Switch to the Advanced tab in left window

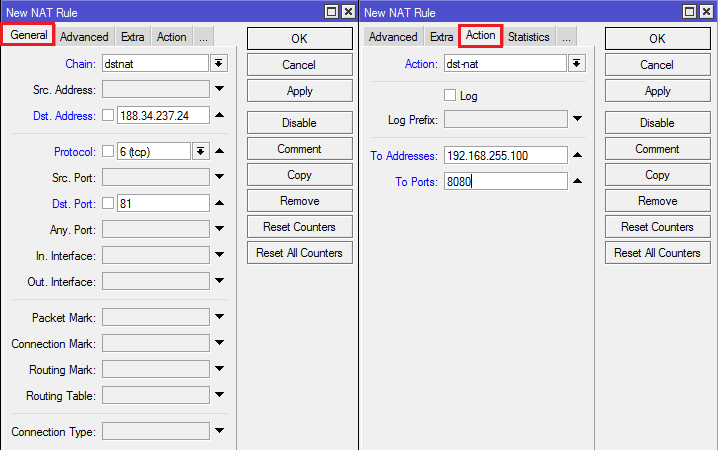click(x=84, y=37)
